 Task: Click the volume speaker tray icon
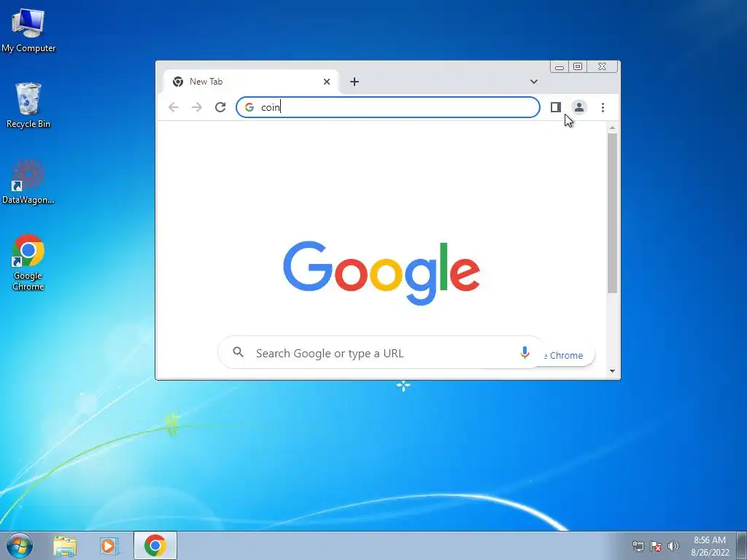coord(673,546)
